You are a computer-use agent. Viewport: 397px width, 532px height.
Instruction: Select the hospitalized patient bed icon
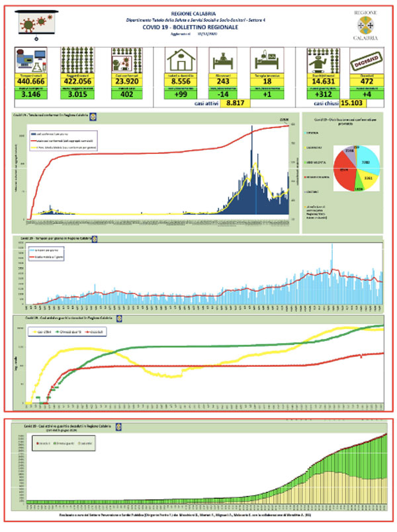click(223, 60)
